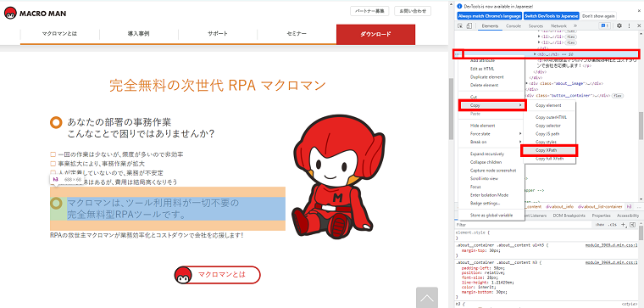This screenshot has width=644, height=308.
Task: Click パートナー募集 button
Action: (369, 11)
